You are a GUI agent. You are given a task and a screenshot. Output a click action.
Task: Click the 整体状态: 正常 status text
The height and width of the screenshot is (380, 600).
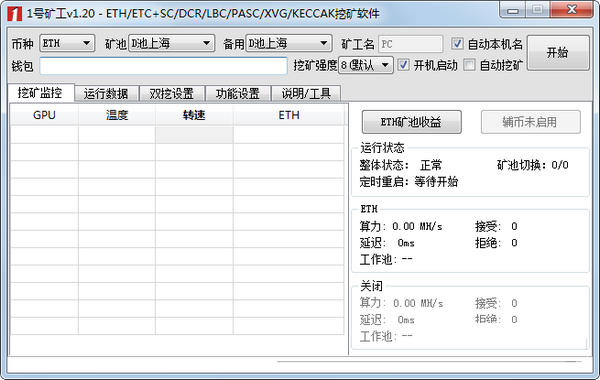click(x=401, y=165)
